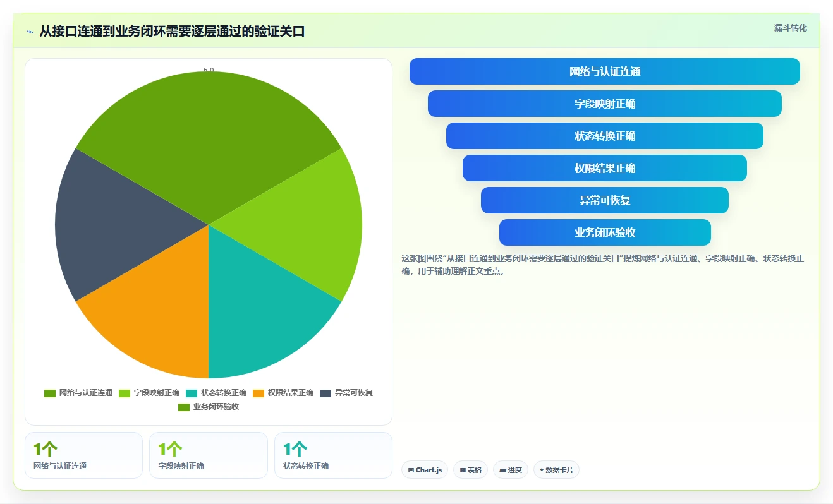The height and width of the screenshot is (504, 833).
Task: Toggle 权限结果正确 legend item
Action: [283, 393]
